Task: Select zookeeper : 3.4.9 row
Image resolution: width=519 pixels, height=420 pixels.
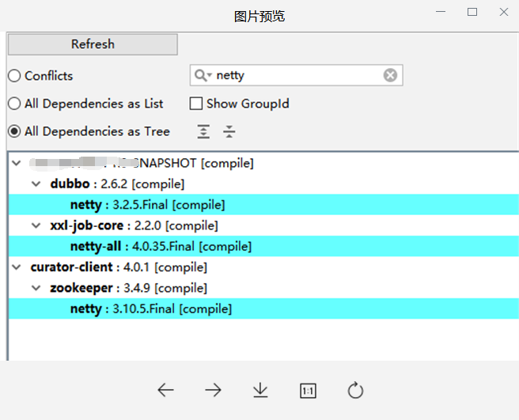Action: (x=263, y=288)
